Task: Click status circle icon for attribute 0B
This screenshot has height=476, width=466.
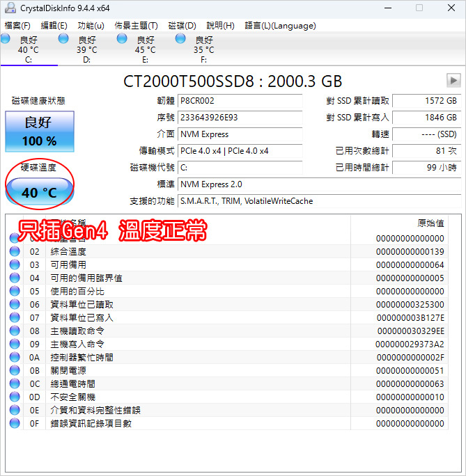Action: tap(15, 370)
